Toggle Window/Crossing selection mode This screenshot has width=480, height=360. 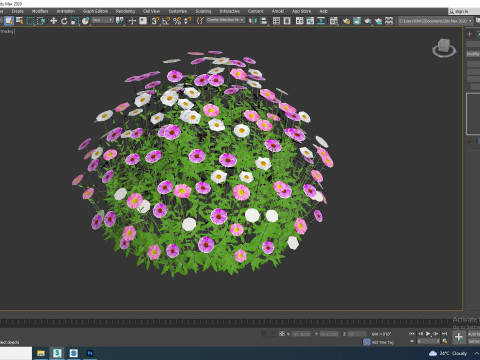[41, 21]
